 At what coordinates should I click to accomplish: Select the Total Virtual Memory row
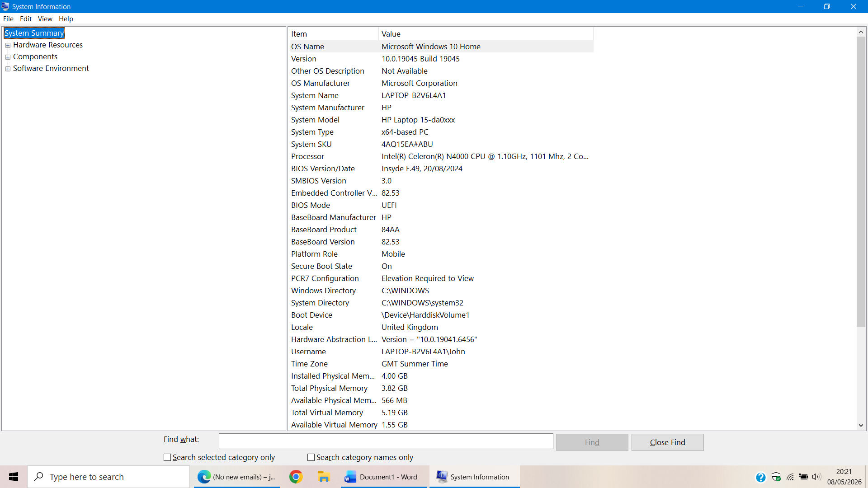pos(441,413)
